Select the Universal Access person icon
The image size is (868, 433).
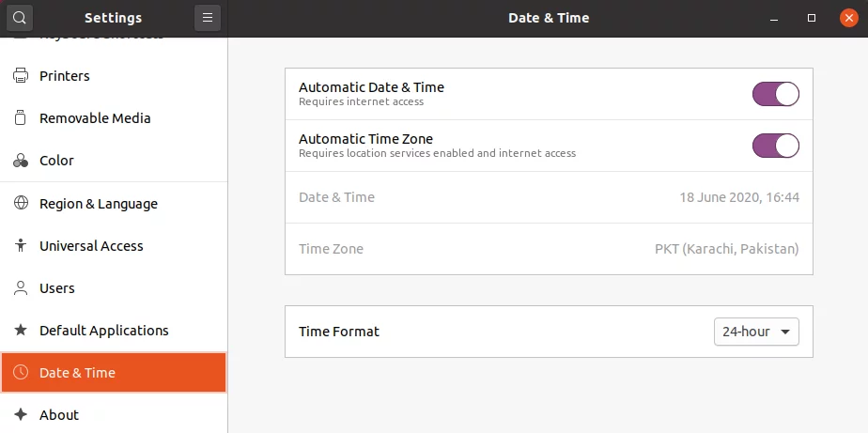click(x=21, y=245)
